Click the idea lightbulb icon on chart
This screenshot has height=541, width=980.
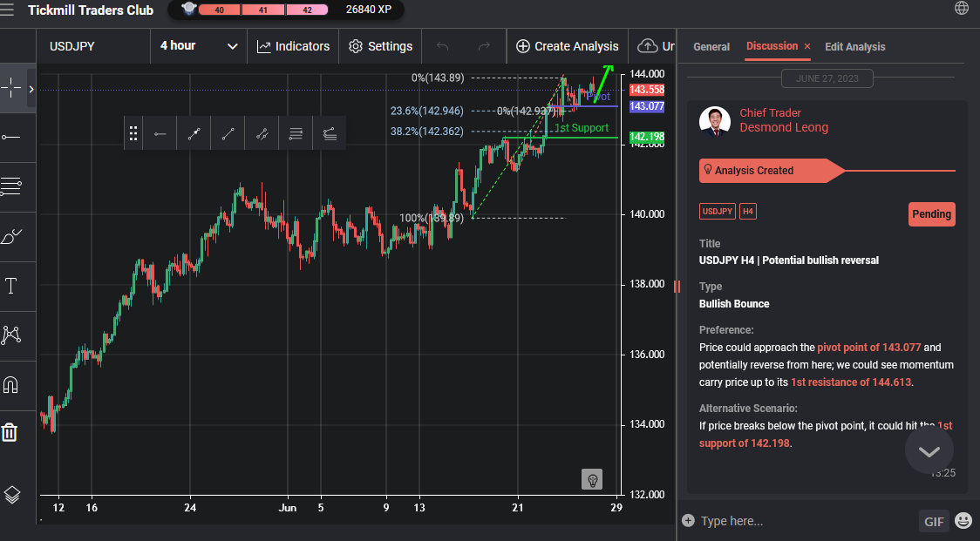[592, 480]
